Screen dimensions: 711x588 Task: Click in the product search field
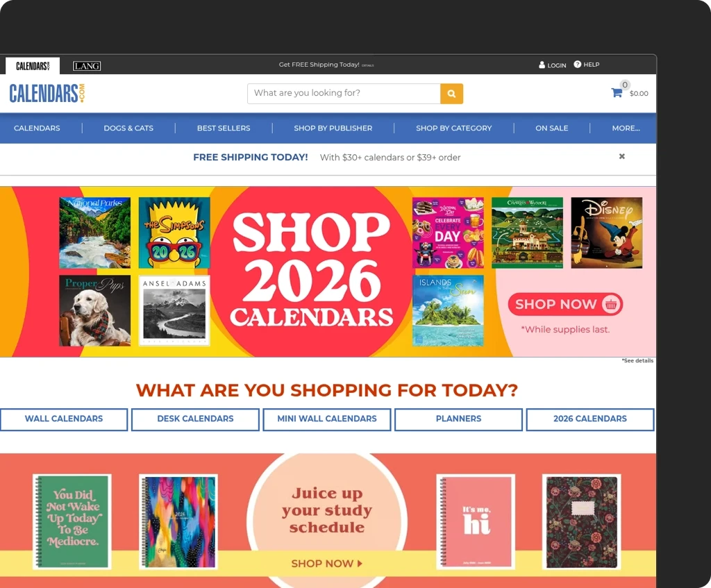click(344, 94)
